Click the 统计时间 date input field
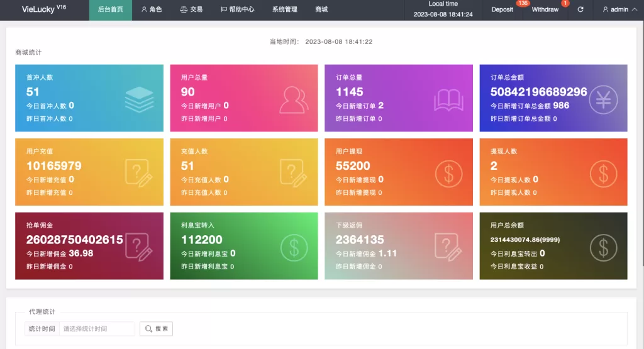 point(97,329)
